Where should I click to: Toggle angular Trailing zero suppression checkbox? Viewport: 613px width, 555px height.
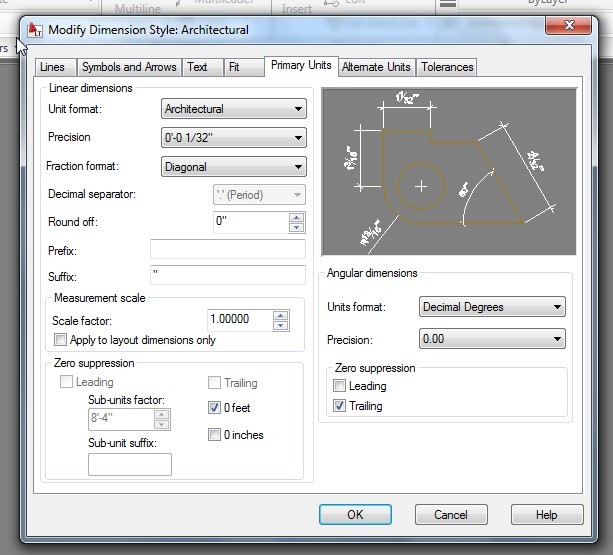coord(340,406)
